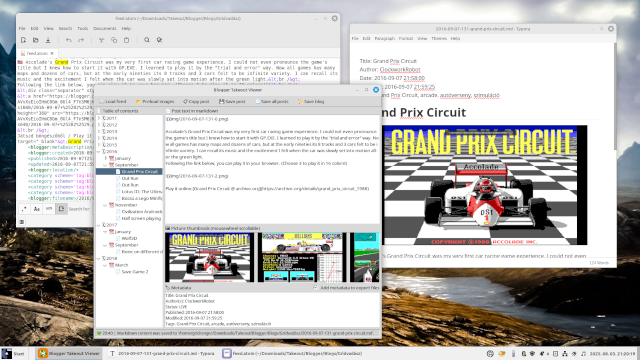Click the markdown post text area
Image resolution: width=640 pixels, height=360 pixels.
272,169
